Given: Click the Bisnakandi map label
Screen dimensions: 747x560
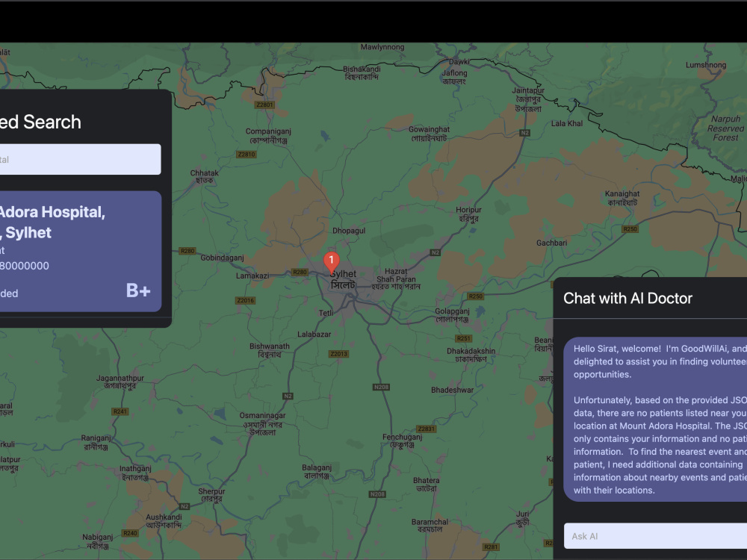Looking at the screenshot, I should coord(362,72).
